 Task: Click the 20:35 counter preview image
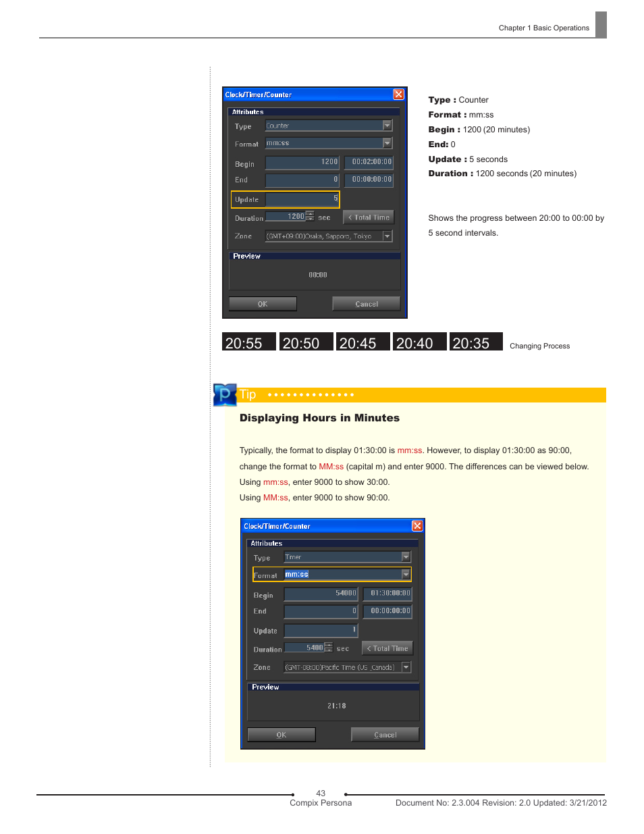click(476, 342)
